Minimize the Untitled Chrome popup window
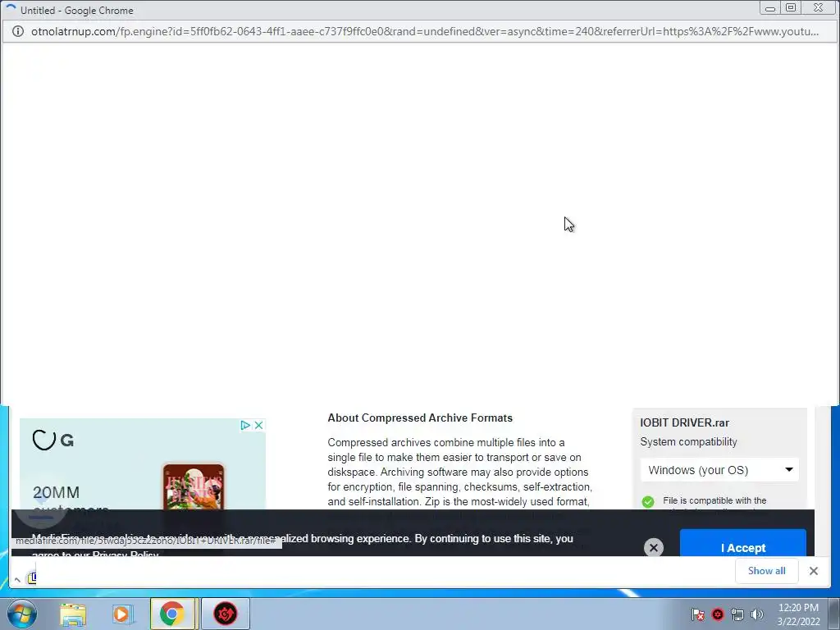Image resolution: width=840 pixels, height=630 pixels. point(770,8)
